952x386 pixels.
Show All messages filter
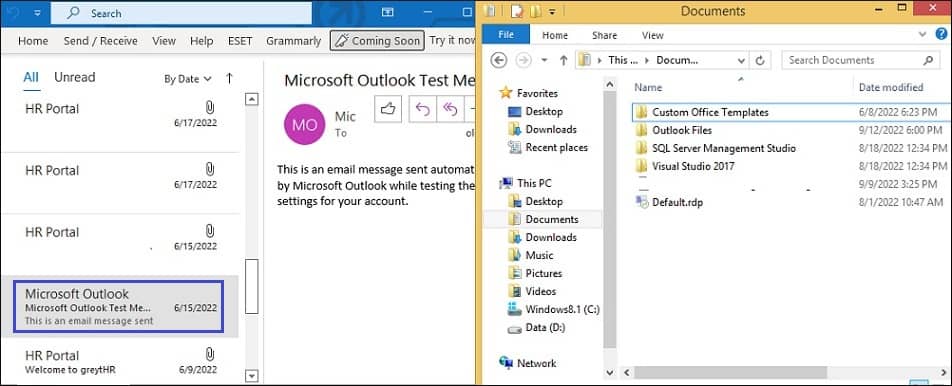[31, 77]
